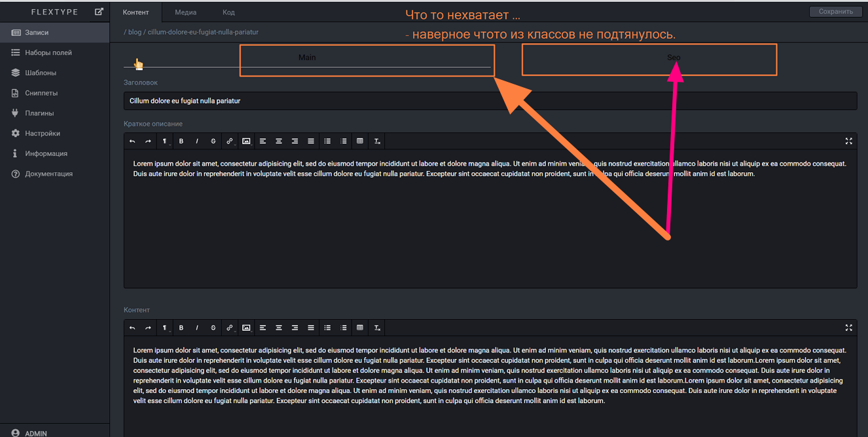Apply strikethrough in Краткое описание toolbar

213,141
